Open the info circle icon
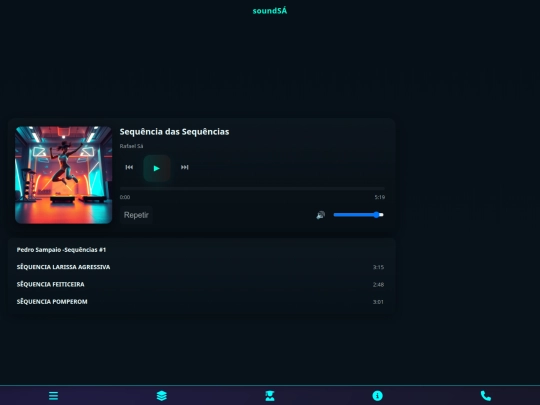The image size is (540, 405). click(x=377, y=396)
